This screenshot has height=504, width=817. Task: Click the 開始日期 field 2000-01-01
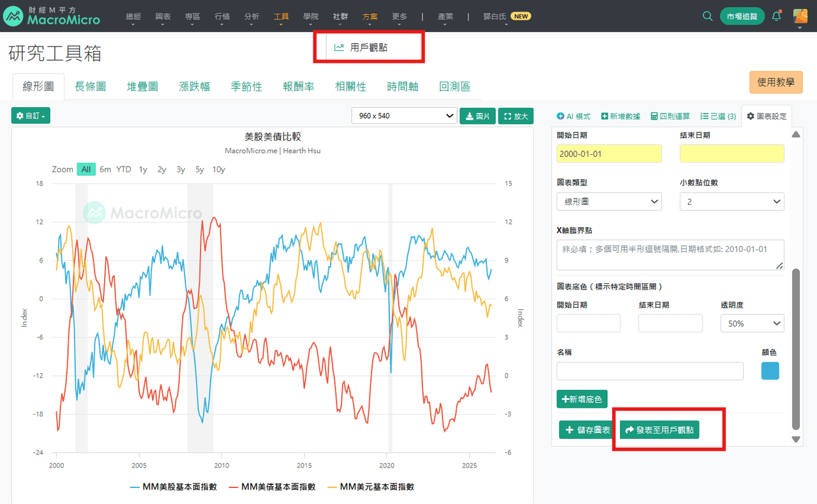[x=609, y=154]
